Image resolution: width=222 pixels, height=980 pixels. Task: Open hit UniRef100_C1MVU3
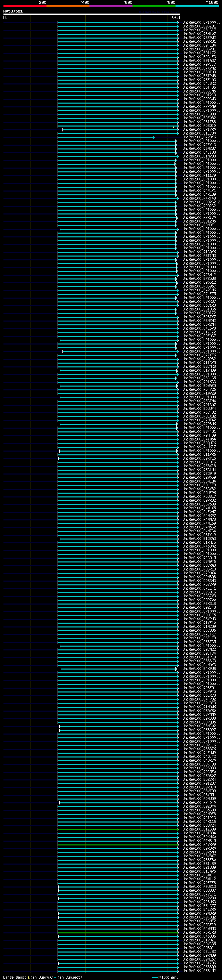(x=199, y=156)
